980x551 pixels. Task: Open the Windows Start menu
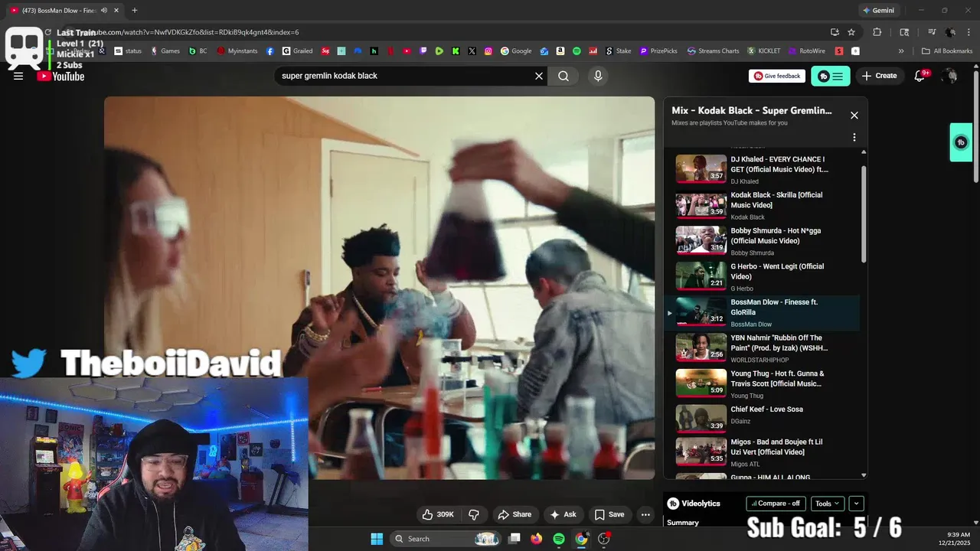(x=377, y=539)
